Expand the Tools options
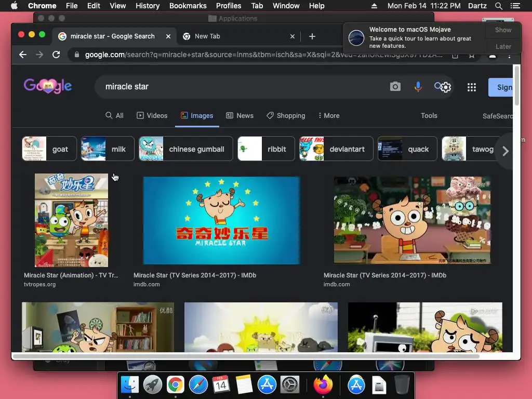 pyautogui.click(x=429, y=115)
